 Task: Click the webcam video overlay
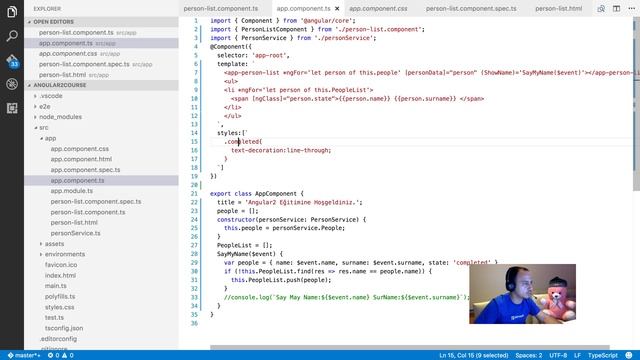pyautogui.click(x=522, y=294)
